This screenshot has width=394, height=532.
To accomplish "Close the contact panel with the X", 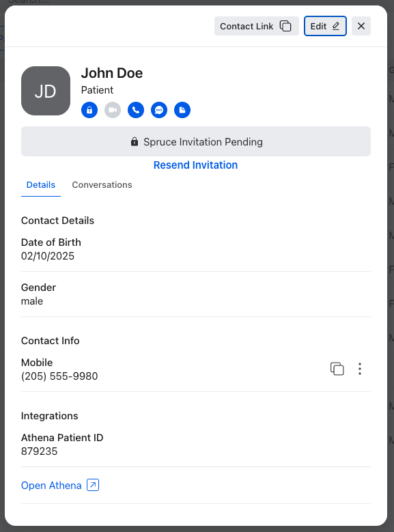I will [361, 26].
